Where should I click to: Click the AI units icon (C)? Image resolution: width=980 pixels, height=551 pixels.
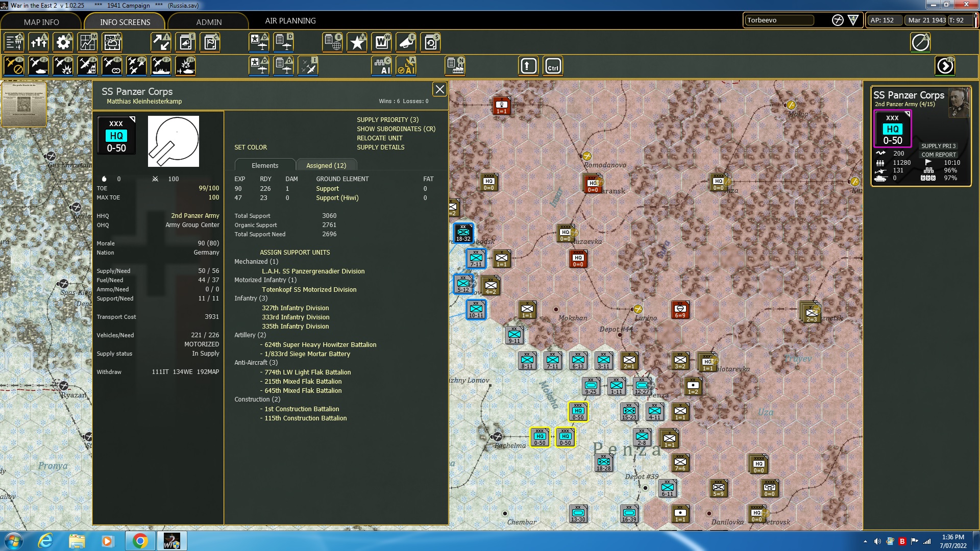[x=382, y=66]
